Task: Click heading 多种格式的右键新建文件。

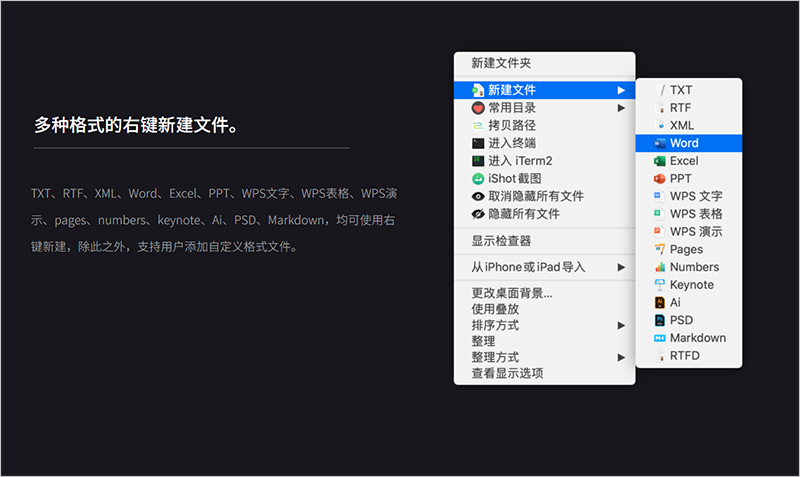Action: pos(136,125)
